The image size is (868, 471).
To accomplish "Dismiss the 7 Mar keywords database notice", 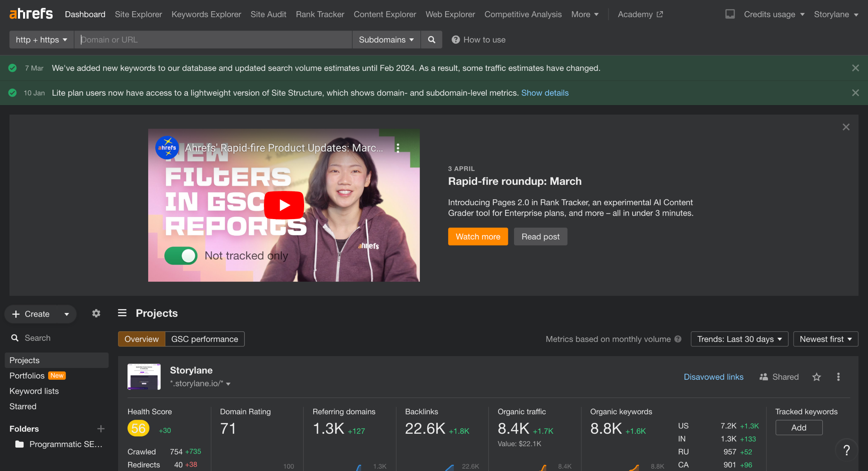I will point(855,68).
